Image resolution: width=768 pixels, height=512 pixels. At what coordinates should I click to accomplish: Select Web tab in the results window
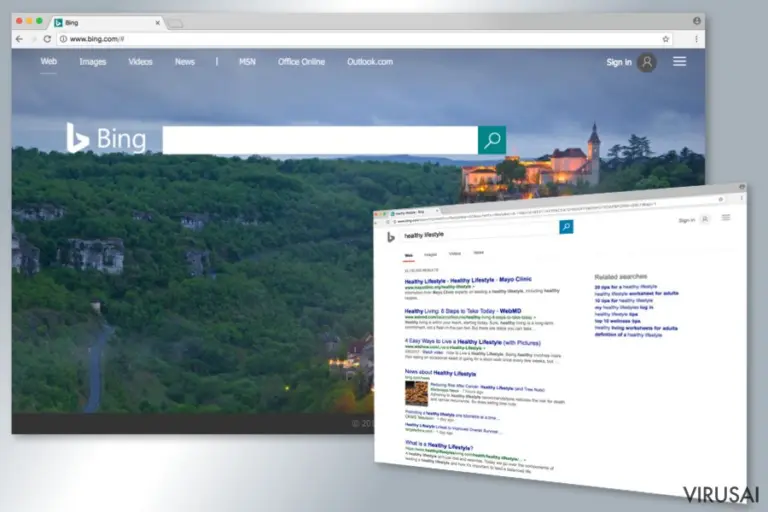pos(408,255)
